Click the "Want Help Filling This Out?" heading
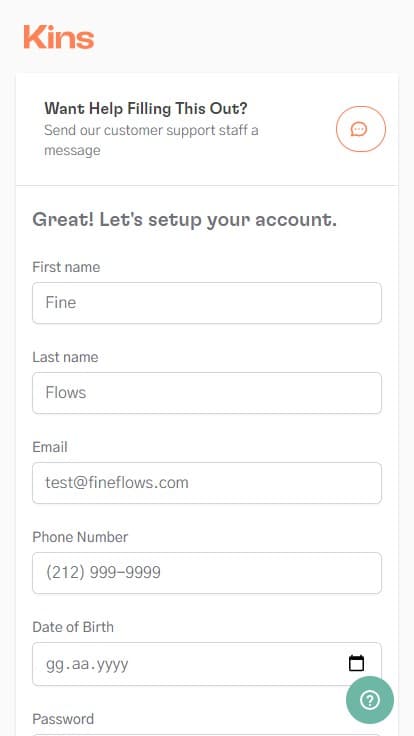Image resolution: width=414 pixels, height=736 pixels. [146, 109]
